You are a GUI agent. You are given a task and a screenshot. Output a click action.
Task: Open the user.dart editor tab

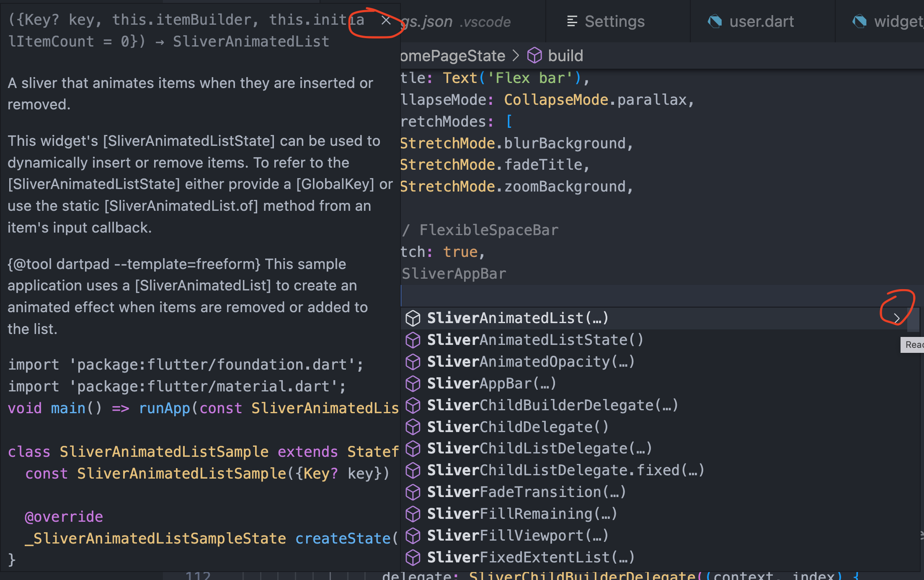(762, 21)
